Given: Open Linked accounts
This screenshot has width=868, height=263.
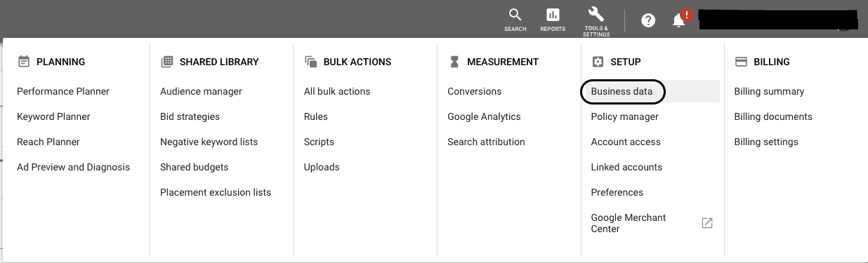Looking at the screenshot, I should (x=626, y=167).
